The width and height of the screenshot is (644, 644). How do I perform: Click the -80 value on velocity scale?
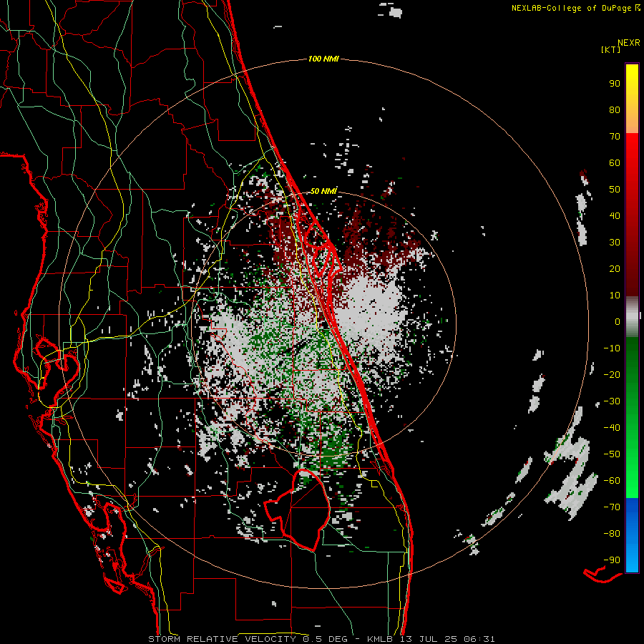point(612,534)
